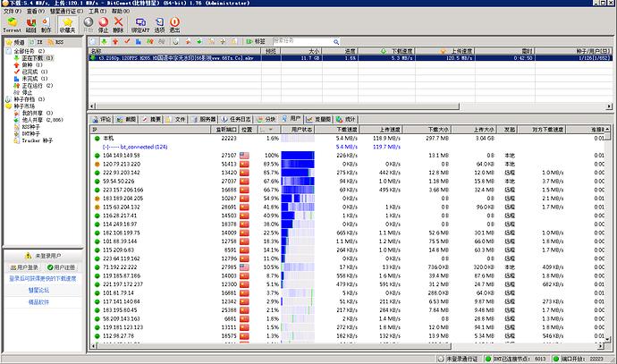617x364 pixels.
Task: Click progress bar of peer 120.79.213.220
Action: click(298, 164)
